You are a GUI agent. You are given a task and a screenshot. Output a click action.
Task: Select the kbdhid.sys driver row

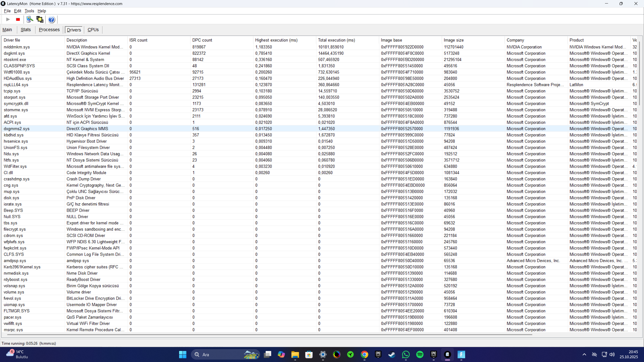pos(319,135)
